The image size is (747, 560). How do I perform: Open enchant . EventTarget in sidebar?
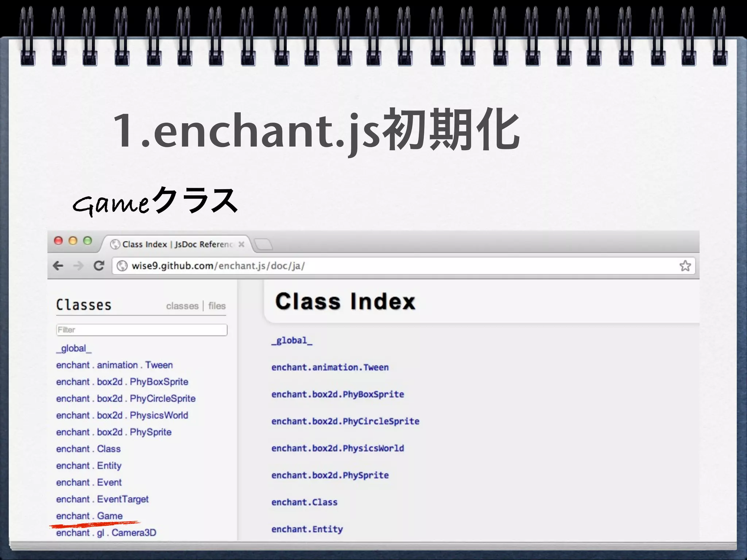[102, 499]
